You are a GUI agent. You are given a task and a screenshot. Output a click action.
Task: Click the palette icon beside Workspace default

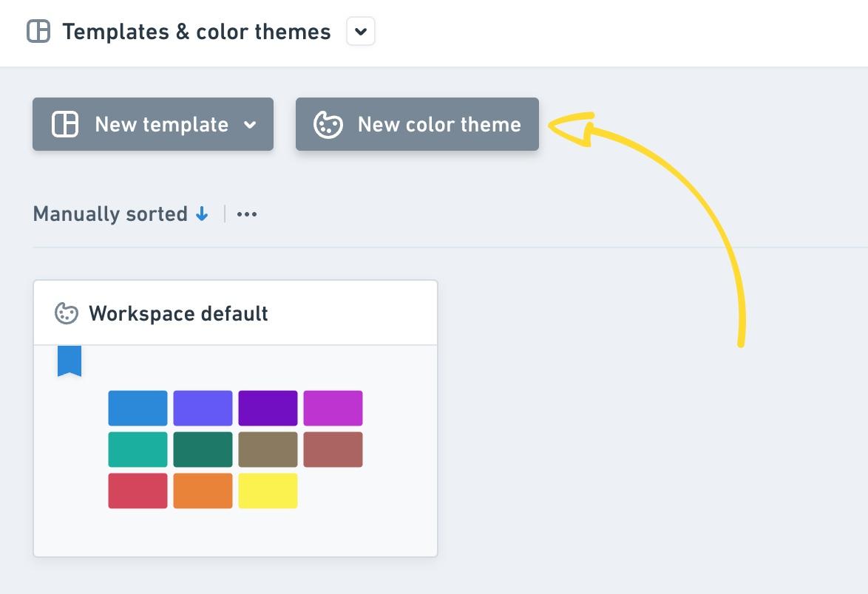tap(67, 313)
